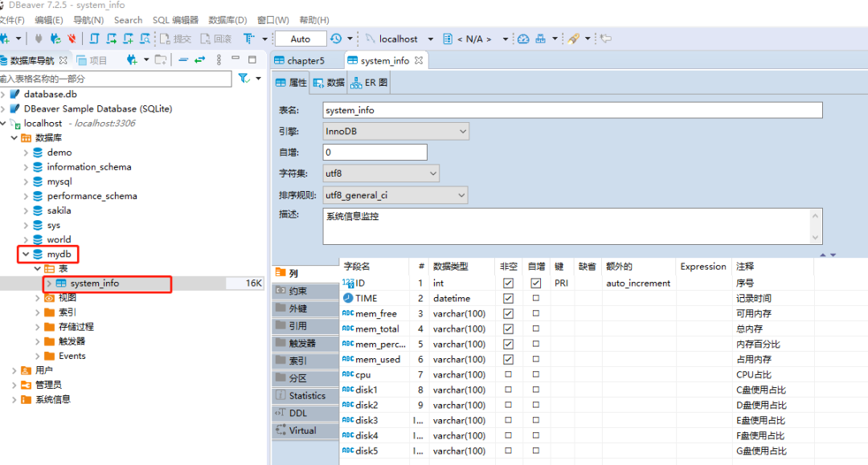
Task: Open the Search menu
Action: click(128, 20)
